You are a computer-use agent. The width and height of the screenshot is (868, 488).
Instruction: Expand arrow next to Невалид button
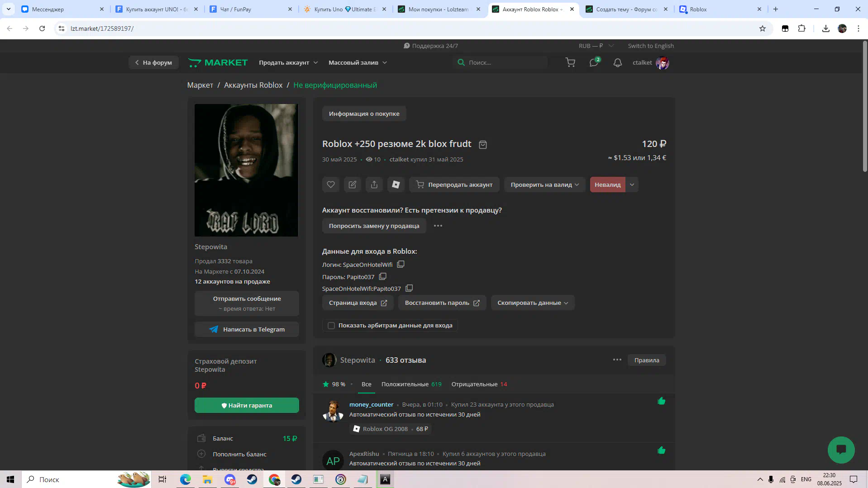[x=632, y=185]
